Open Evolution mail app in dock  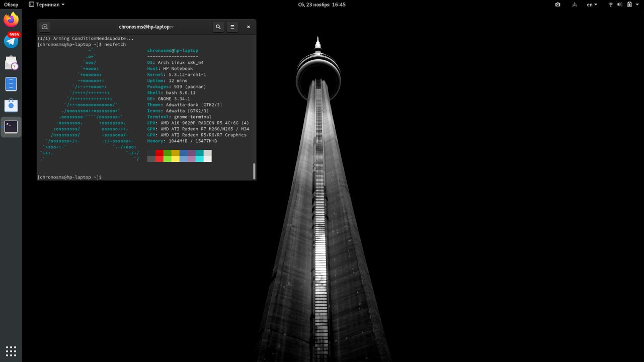[x=11, y=63]
